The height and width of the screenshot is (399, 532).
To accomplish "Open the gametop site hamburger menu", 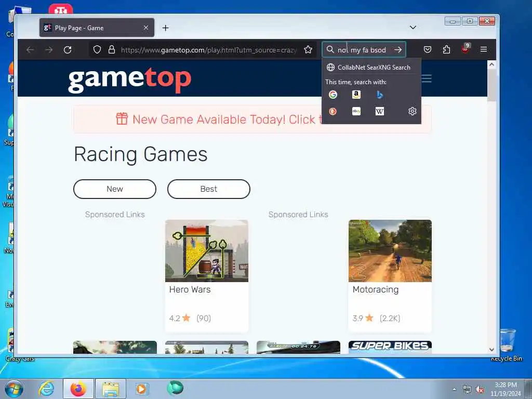I will [427, 78].
